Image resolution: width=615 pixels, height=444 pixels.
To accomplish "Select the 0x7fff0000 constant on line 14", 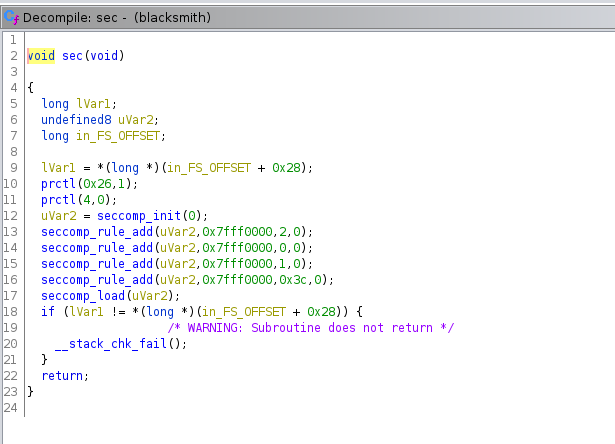I will (236, 247).
